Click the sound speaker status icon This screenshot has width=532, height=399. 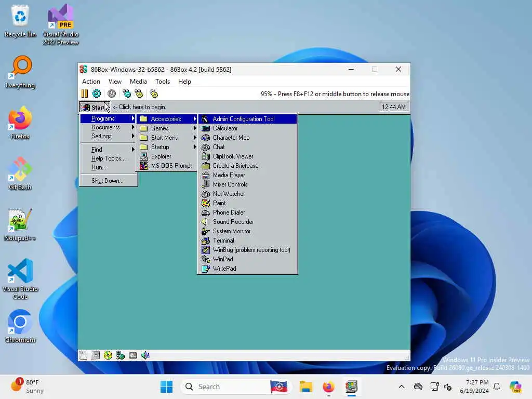click(x=145, y=355)
